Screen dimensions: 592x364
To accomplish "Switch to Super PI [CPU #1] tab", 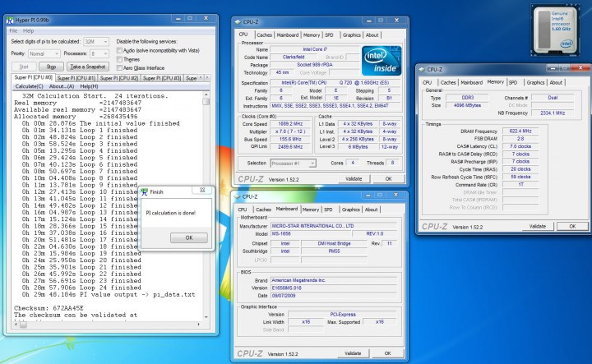I will tap(76, 78).
